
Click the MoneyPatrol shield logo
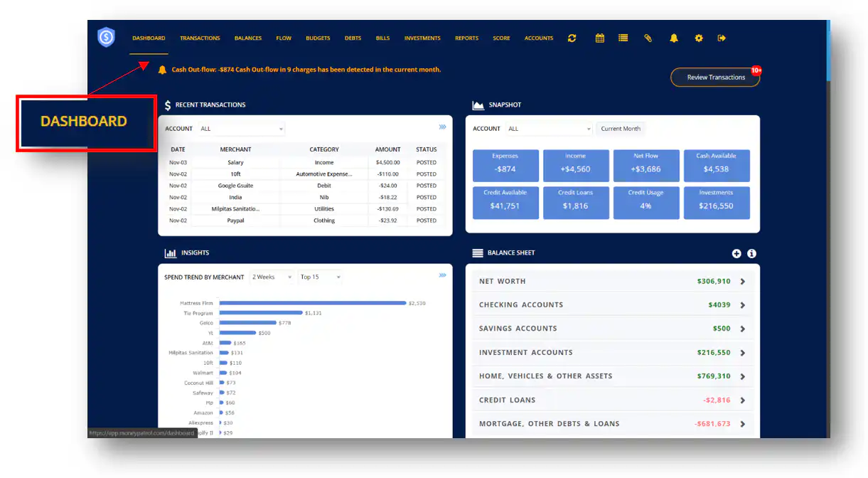pyautogui.click(x=106, y=37)
